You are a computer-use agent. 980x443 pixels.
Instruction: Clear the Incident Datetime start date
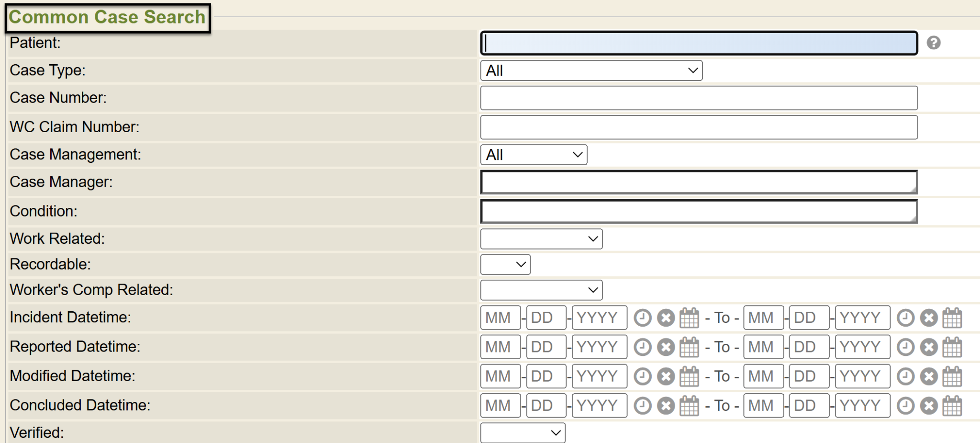tap(666, 318)
